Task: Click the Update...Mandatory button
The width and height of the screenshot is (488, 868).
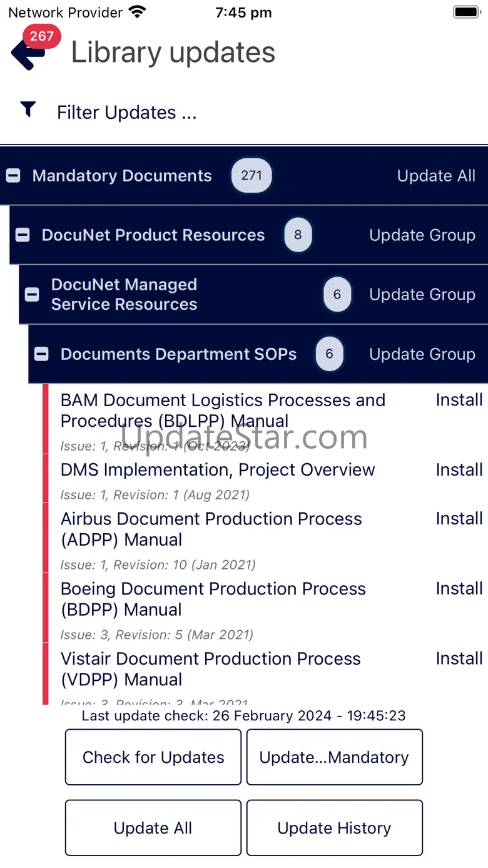Action: pos(335,757)
